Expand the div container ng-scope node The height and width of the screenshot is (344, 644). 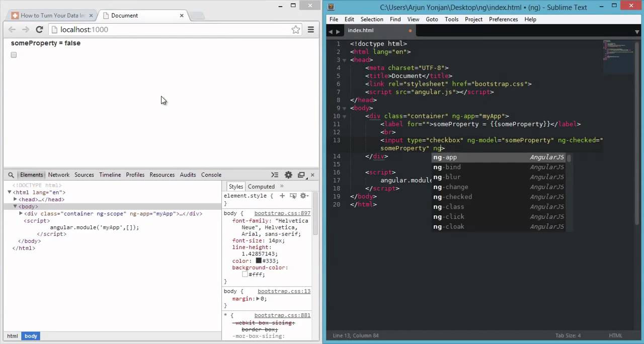point(21,213)
